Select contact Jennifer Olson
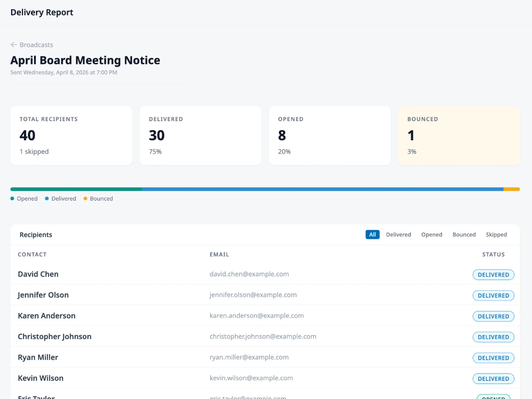 point(43,295)
